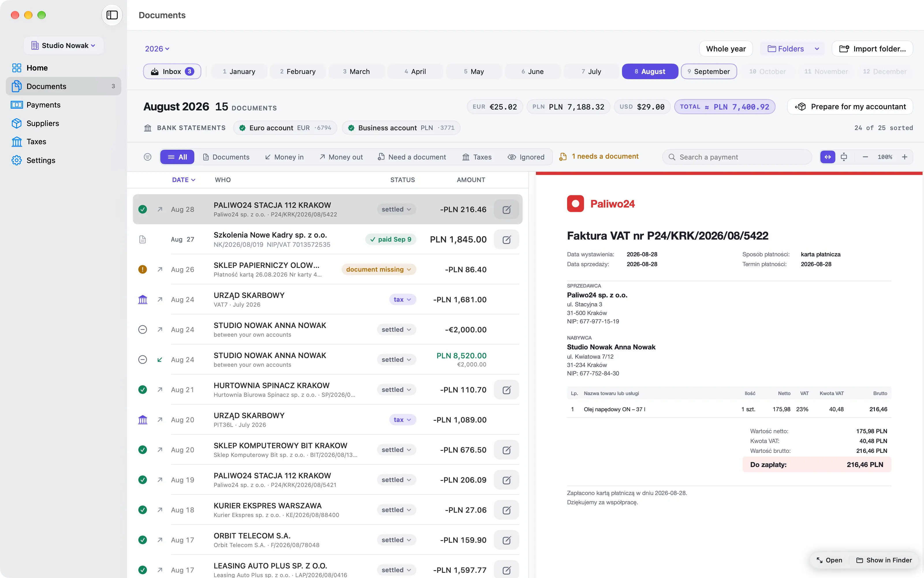The image size is (924, 578).
Task: Toggle fit-to-width preview mode
Action: pyautogui.click(x=827, y=157)
